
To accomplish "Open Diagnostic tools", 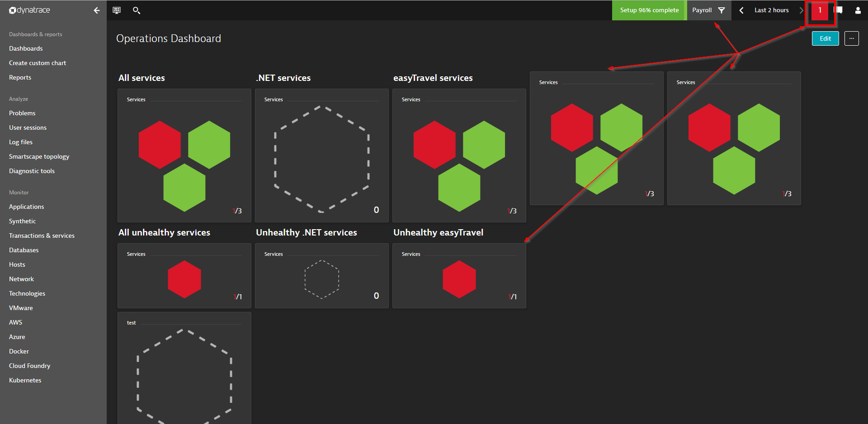I will [32, 171].
